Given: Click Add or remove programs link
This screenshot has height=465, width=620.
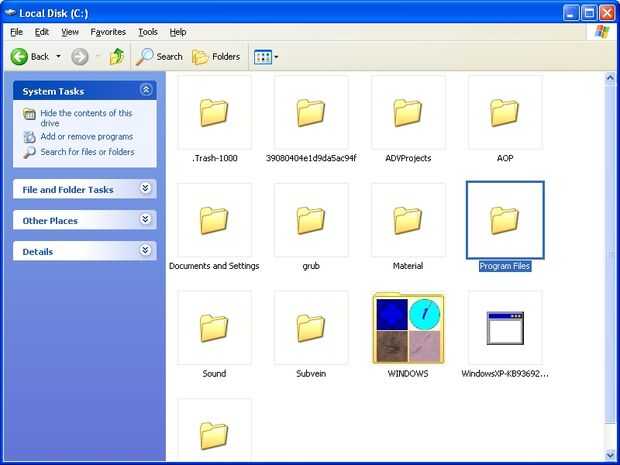Looking at the screenshot, I should (x=87, y=137).
